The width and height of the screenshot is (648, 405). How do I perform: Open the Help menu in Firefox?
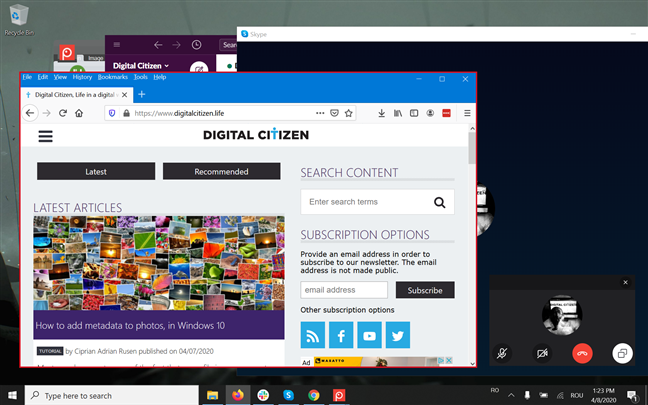pyautogui.click(x=160, y=77)
